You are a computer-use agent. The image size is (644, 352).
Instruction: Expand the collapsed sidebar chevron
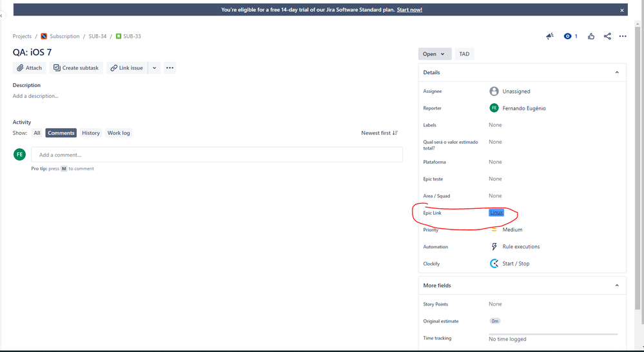(2, 15)
